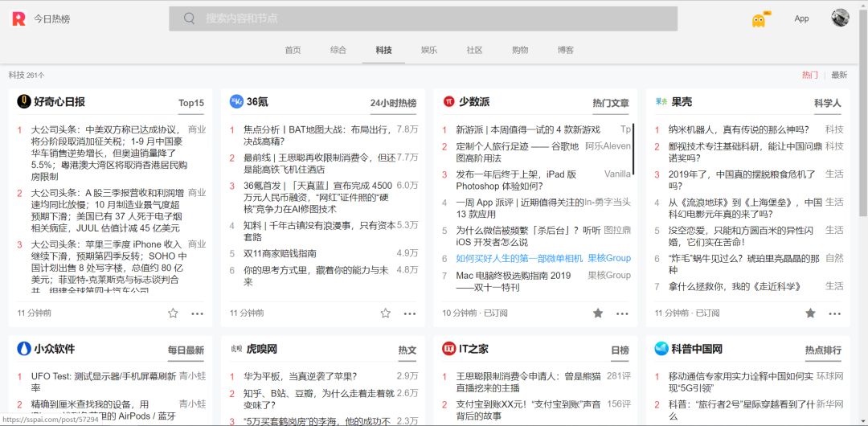Sort by 热门
This screenshot has height=426, width=868.
(810, 75)
